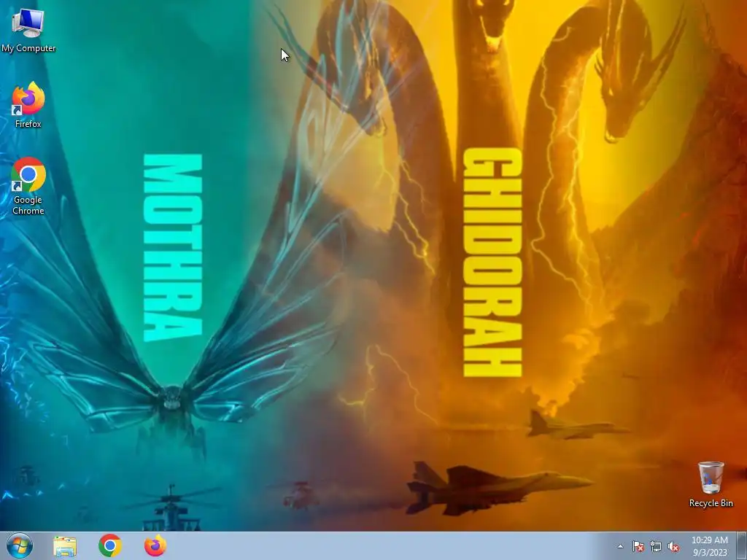Open network status icon in tray
The height and width of the screenshot is (560, 747).
pyautogui.click(x=656, y=546)
